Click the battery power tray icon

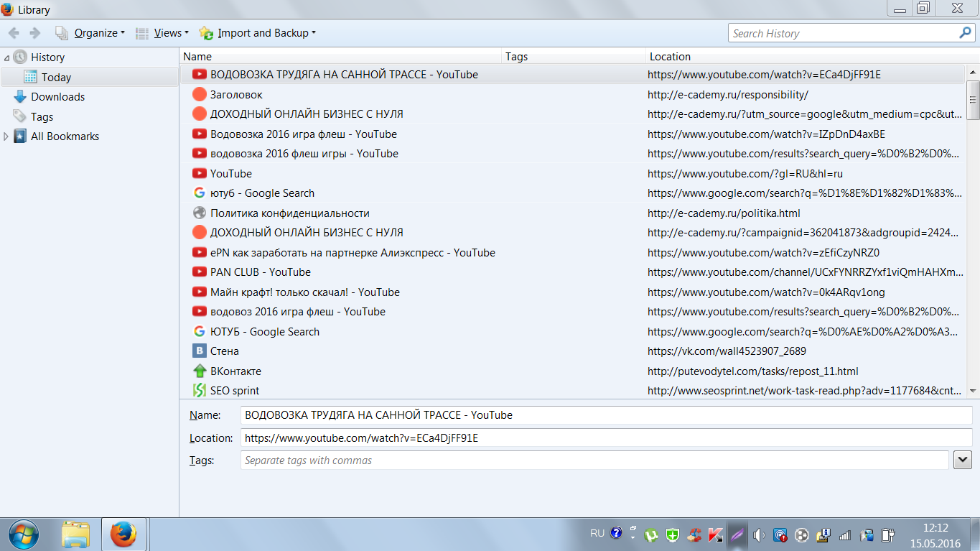[x=888, y=534]
